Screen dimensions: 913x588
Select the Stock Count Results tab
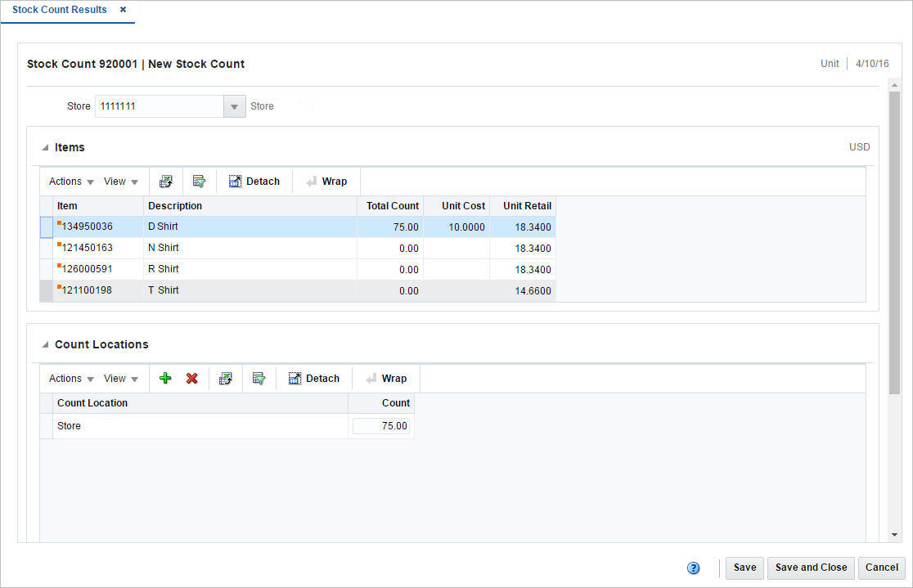61,10
